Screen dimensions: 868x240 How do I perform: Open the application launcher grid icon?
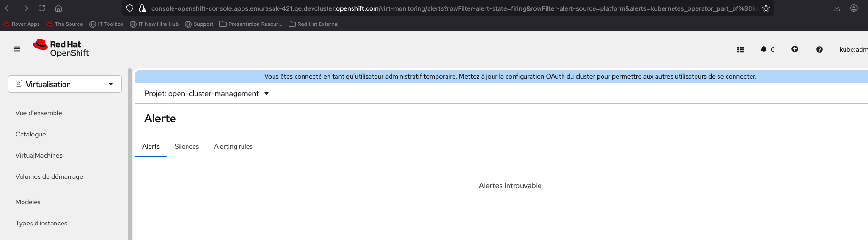click(741, 49)
